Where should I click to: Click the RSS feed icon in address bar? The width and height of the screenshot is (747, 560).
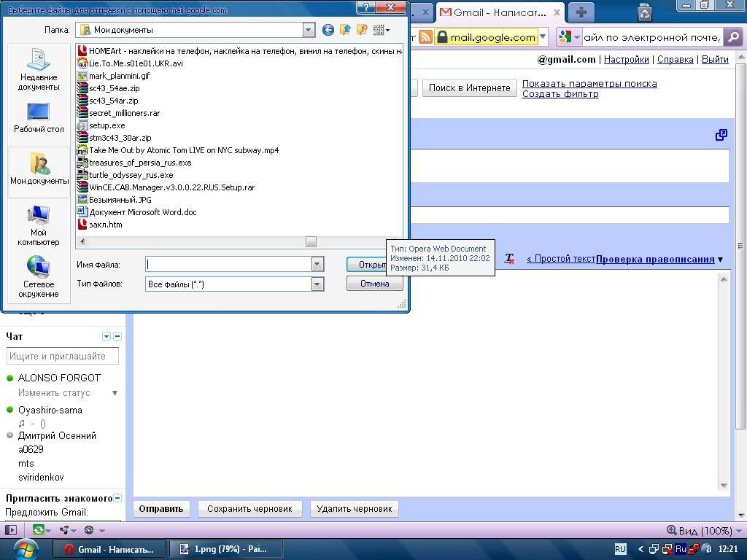click(x=425, y=37)
